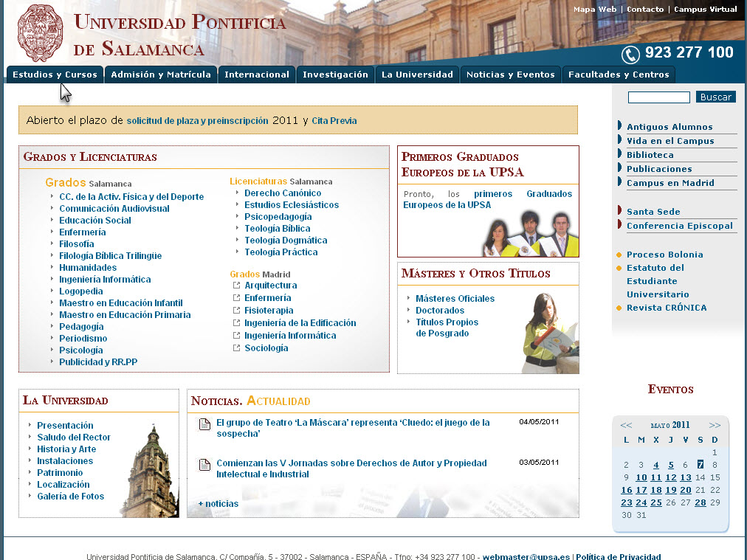
Task: Click the external link icon beside Fisioterapia
Action: pyautogui.click(x=236, y=311)
